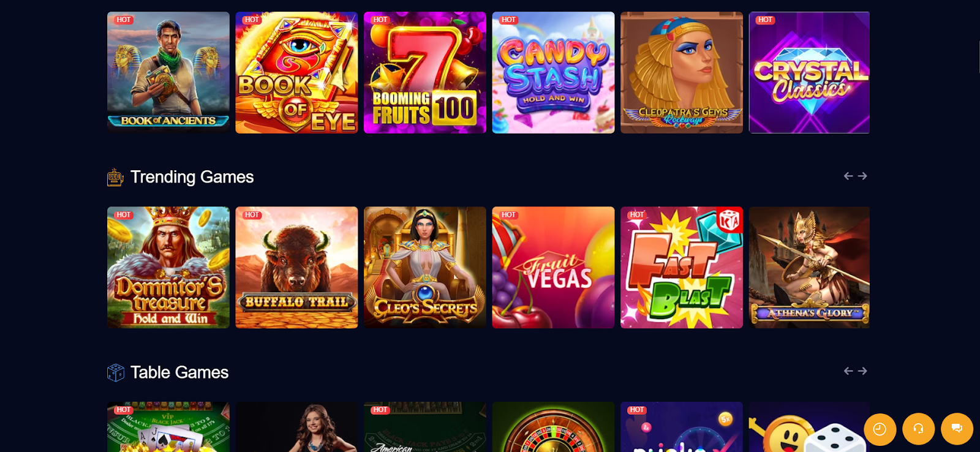
Task: Launch the Crystal Classics game
Action: (x=809, y=72)
